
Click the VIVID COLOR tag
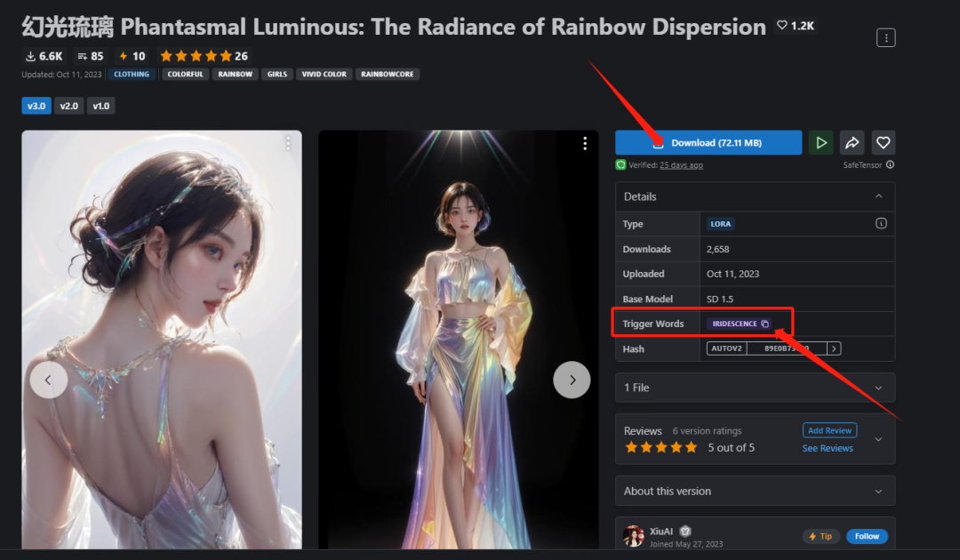(324, 74)
